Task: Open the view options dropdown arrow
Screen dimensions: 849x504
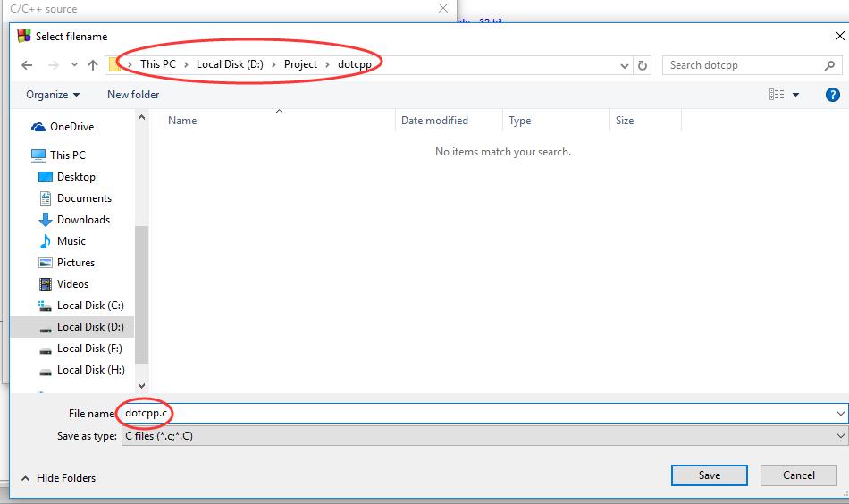Action: point(796,95)
